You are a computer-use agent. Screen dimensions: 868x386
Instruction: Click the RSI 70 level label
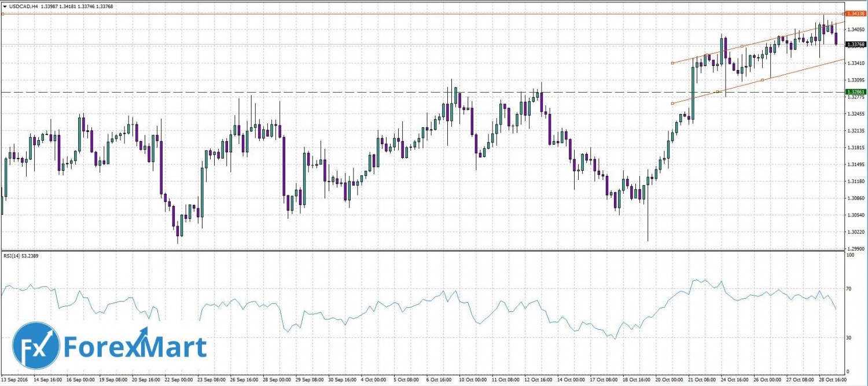coord(849,288)
